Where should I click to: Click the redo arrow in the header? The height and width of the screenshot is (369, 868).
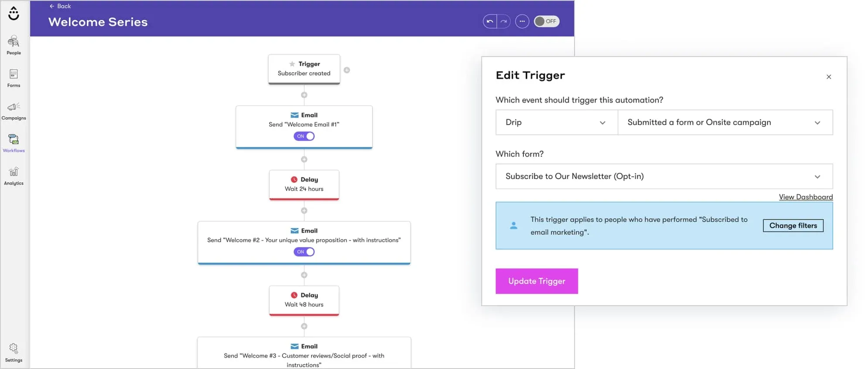point(504,21)
